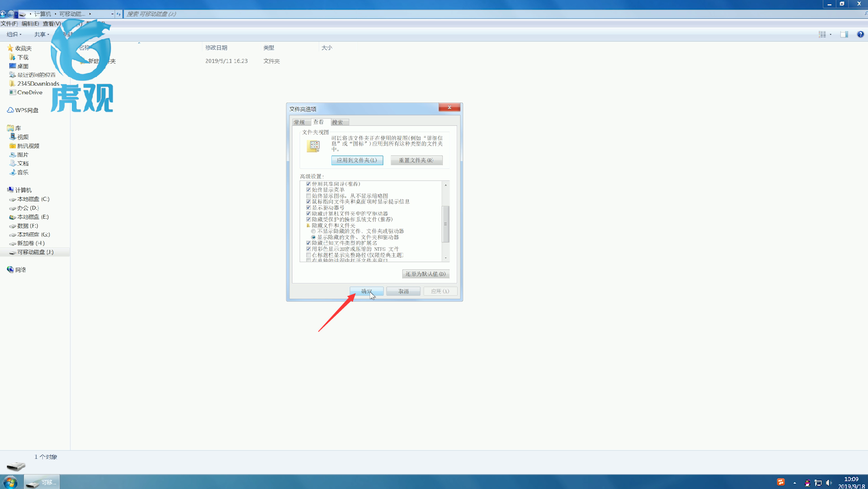Select the OneDrive icon in sidebar

(12, 92)
